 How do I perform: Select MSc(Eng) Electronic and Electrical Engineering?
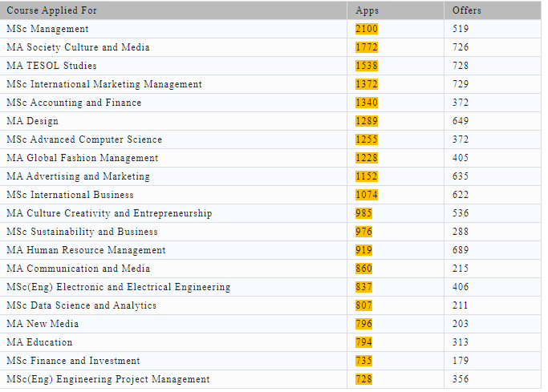[118, 287]
